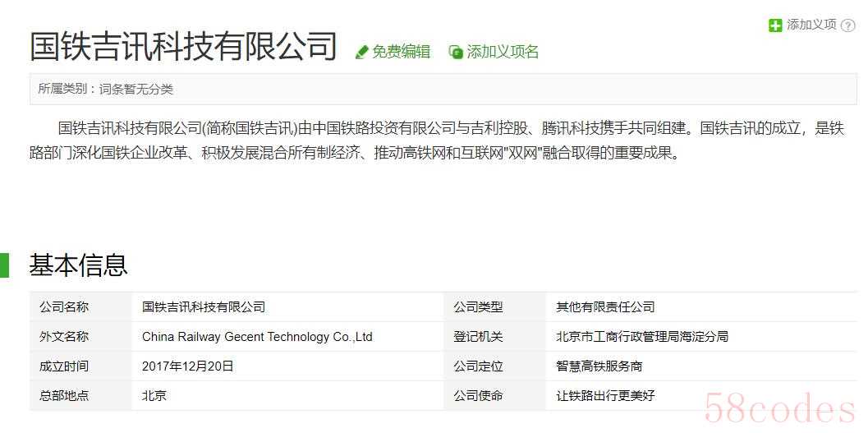Select the 公司使命 label cell
The height and width of the screenshot is (433, 868).
(x=495, y=396)
